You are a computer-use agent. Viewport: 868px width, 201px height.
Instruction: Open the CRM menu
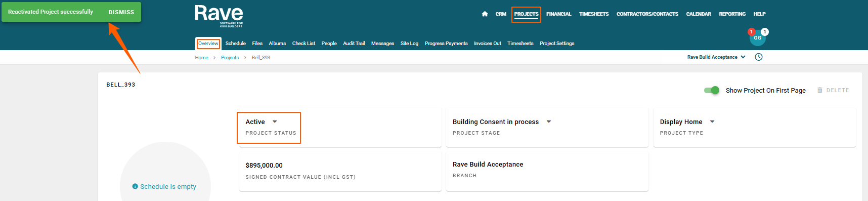501,14
